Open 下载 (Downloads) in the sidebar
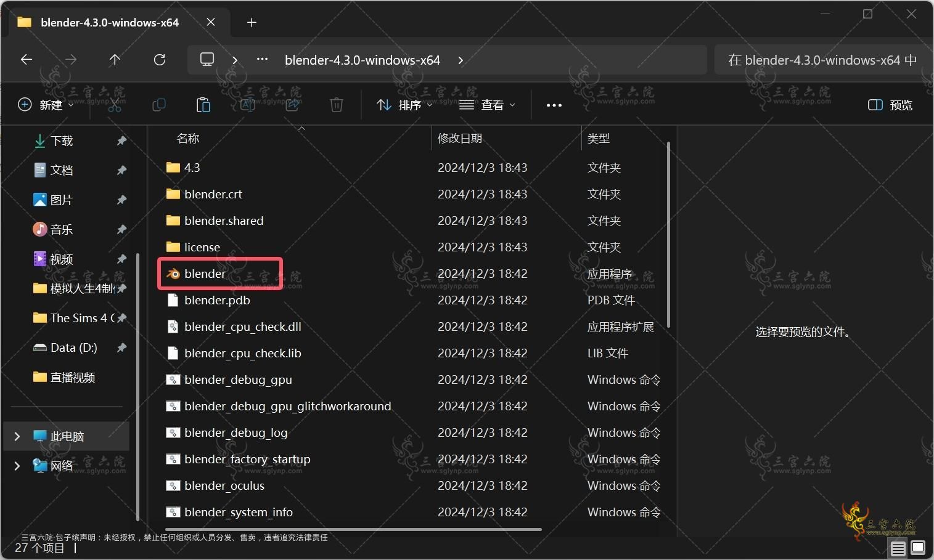This screenshot has width=934, height=560. tap(62, 141)
